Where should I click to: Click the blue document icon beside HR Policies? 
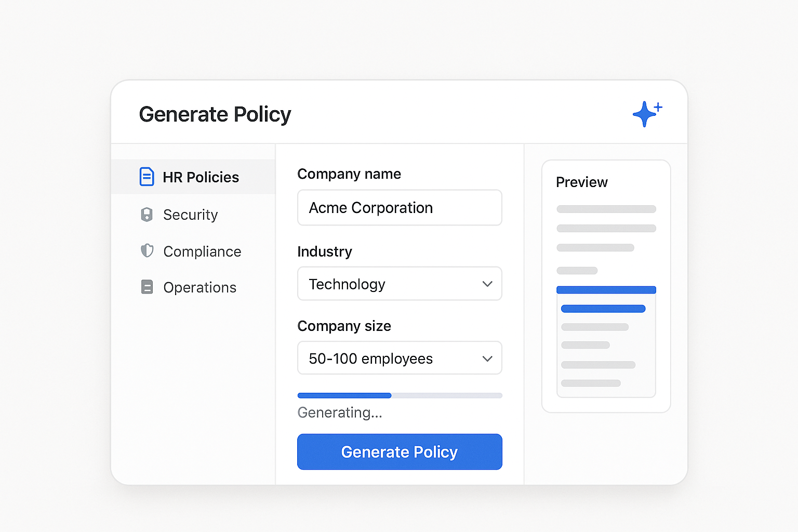pos(147,177)
